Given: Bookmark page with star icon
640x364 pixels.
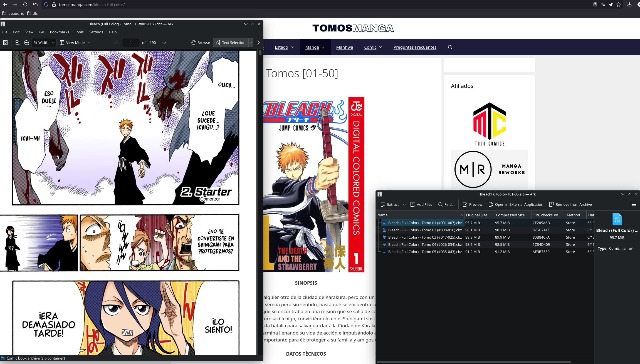Looking at the screenshot, I should pyautogui.click(x=619, y=4).
